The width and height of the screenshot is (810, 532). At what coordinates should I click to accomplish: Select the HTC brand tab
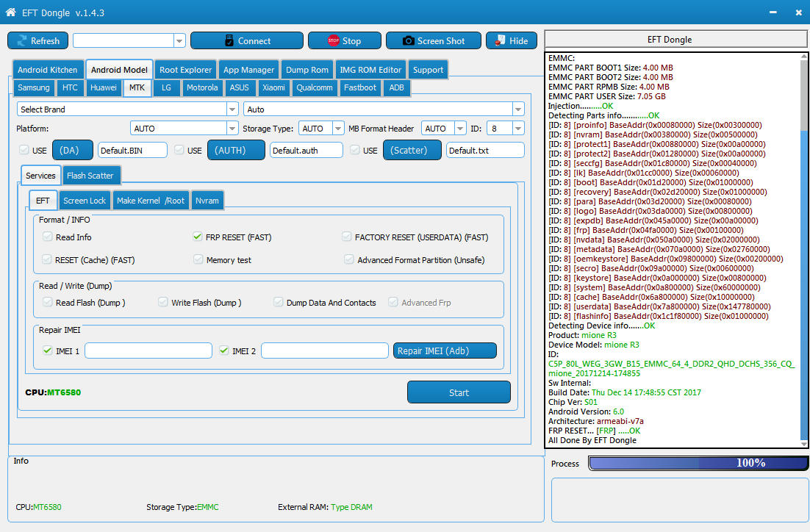point(70,87)
